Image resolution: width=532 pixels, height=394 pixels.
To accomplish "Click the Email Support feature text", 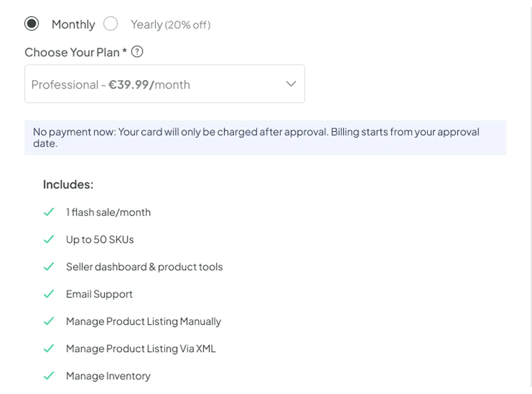I will point(99,294).
